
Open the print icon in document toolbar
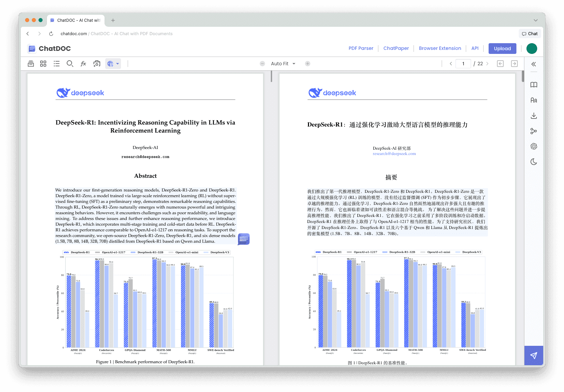[31, 64]
